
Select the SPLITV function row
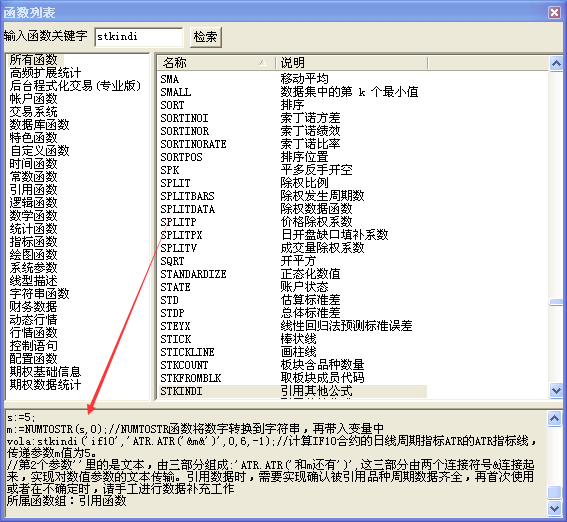point(293,248)
